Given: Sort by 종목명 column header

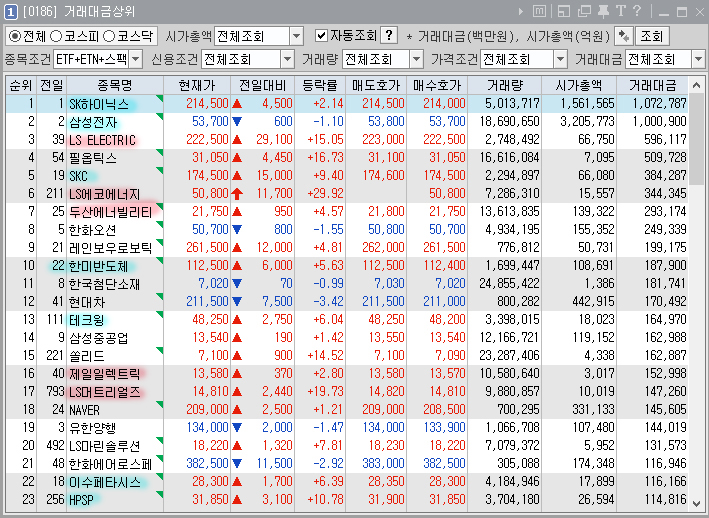Looking at the screenshot, I should click(x=115, y=85).
